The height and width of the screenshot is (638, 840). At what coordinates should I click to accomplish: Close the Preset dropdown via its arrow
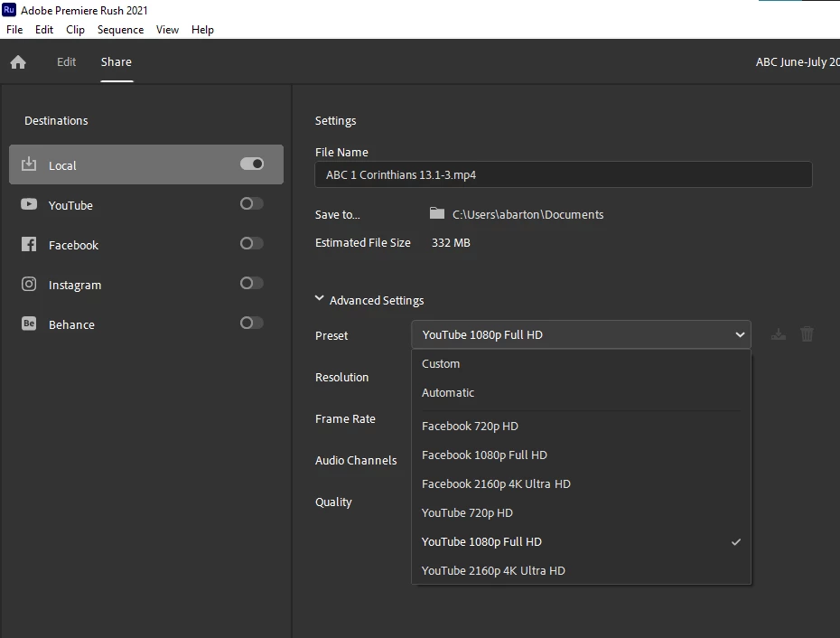740,335
